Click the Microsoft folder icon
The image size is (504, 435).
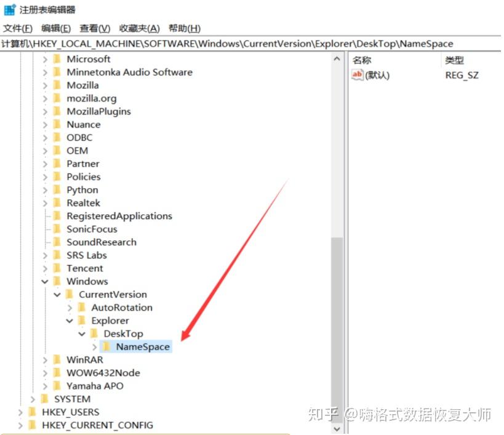click(57, 59)
